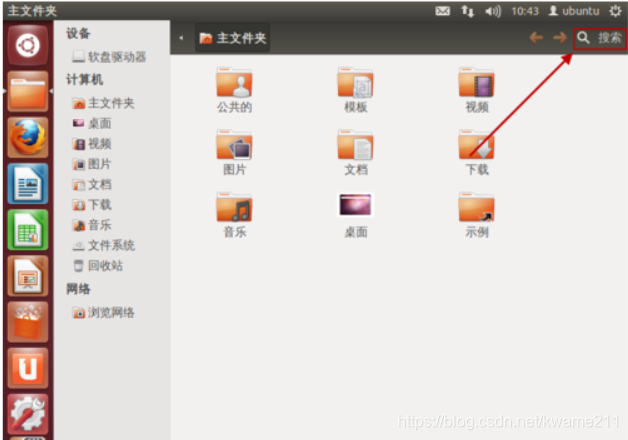
Task: Open 回收站 trash in sidebar
Action: [x=98, y=266]
